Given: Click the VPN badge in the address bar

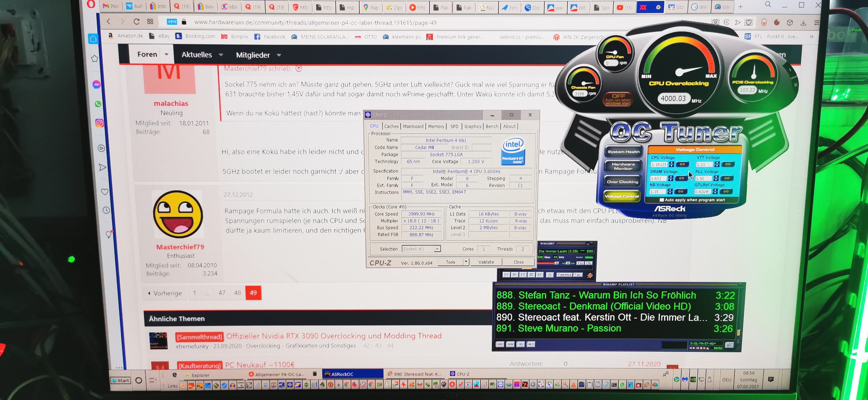Looking at the screenshot, I should (x=172, y=22).
